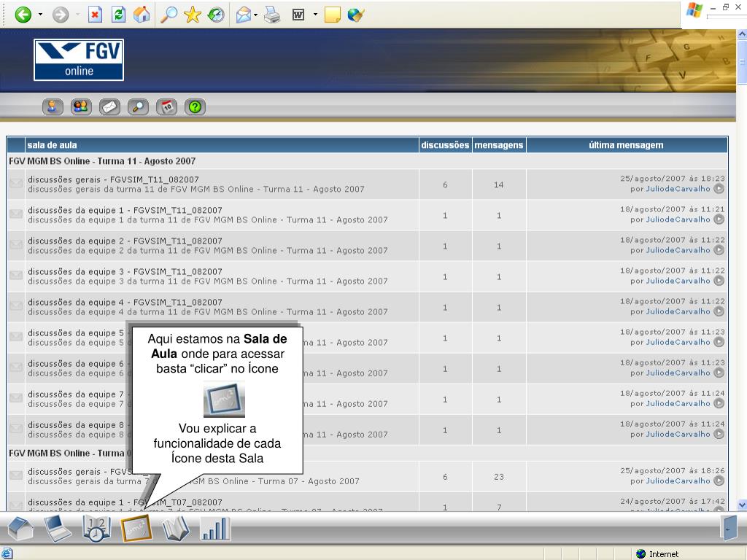Open the group of people icon
The image size is (747, 560).
coord(81,107)
